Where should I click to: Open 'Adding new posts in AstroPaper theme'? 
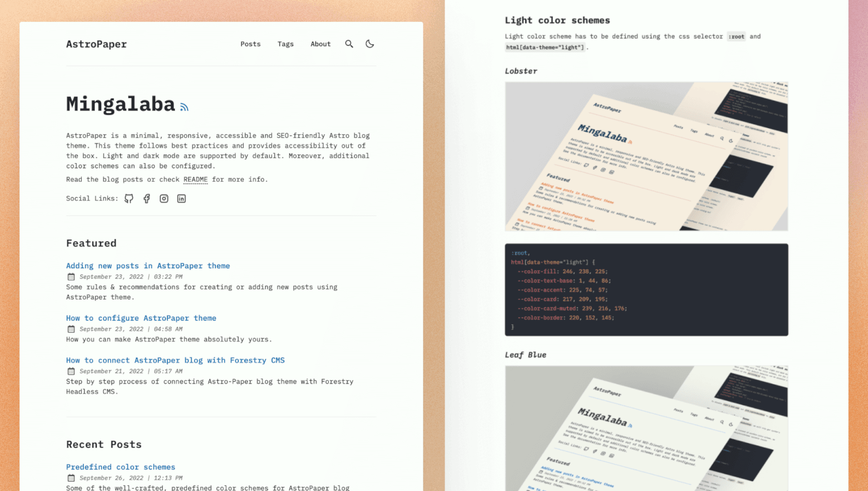tap(148, 266)
